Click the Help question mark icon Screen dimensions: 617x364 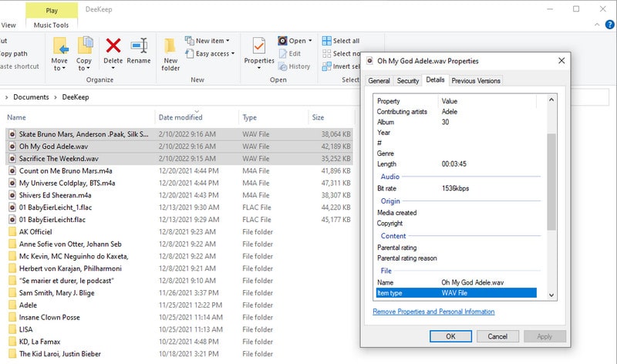[609, 25]
